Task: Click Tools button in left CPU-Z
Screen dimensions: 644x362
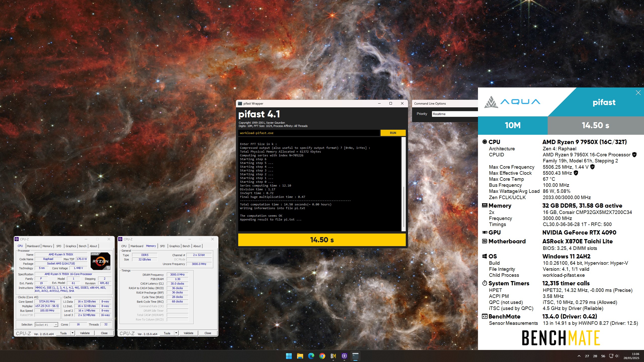Action: [63, 333]
